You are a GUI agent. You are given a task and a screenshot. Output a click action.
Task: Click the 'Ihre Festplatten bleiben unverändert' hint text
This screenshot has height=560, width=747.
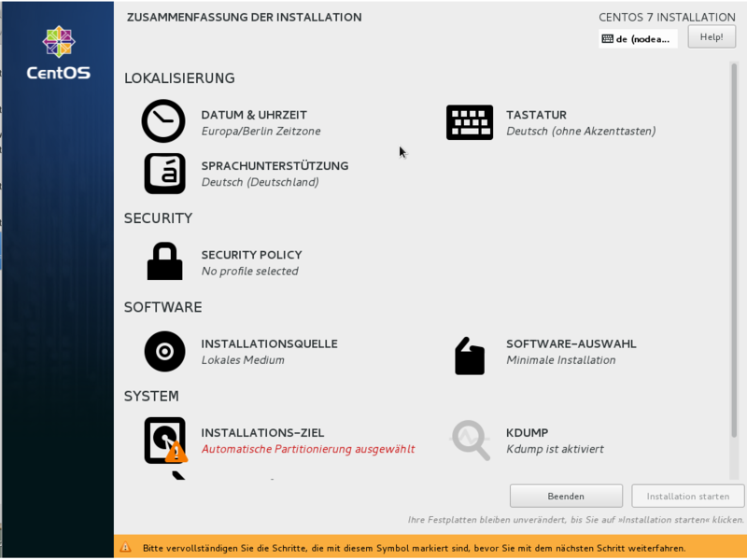(575, 520)
